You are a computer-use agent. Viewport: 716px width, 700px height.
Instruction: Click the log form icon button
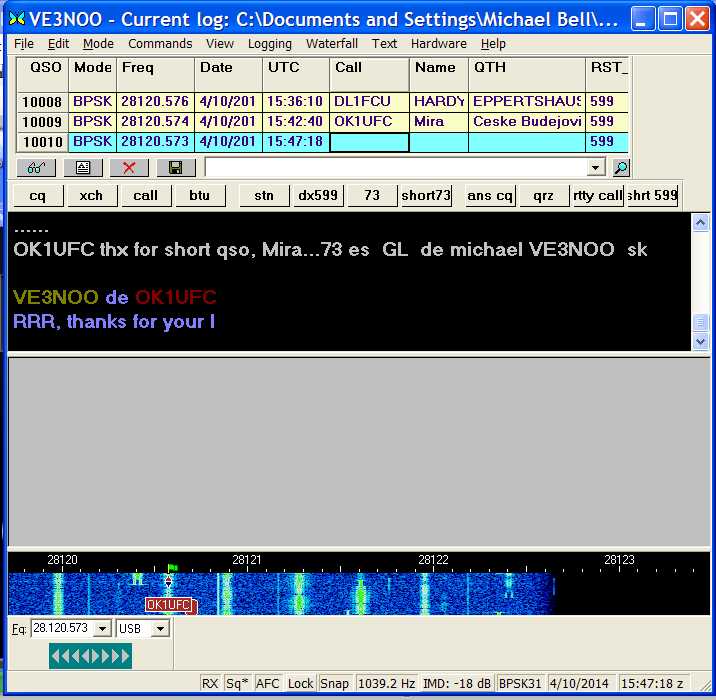[82, 168]
